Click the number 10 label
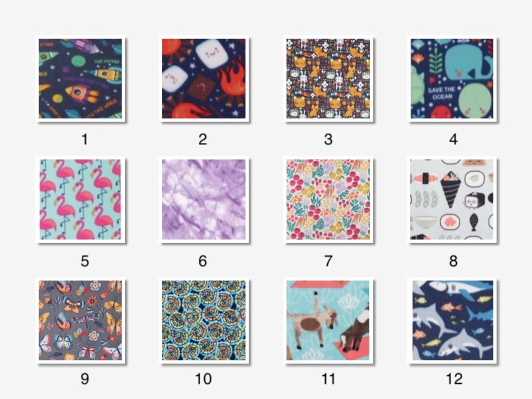Image resolution: width=532 pixels, height=399 pixels. (203, 379)
